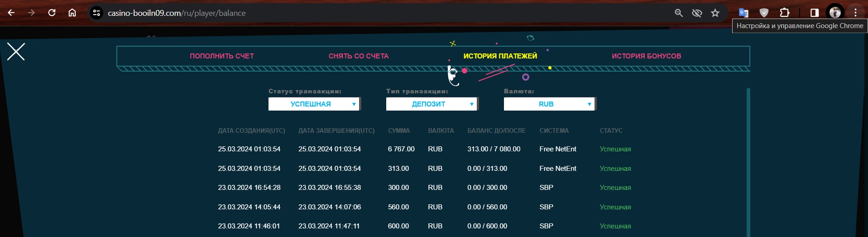The height and width of the screenshot is (237, 868).
Task: Click the crossed-eye tracking protection icon
Action: [x=697, y=13]
